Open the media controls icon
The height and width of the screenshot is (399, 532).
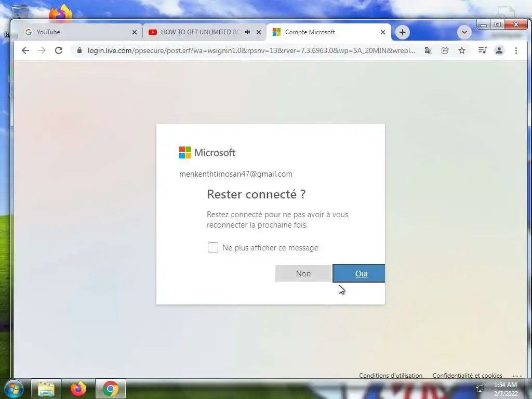tap(482, 50)
